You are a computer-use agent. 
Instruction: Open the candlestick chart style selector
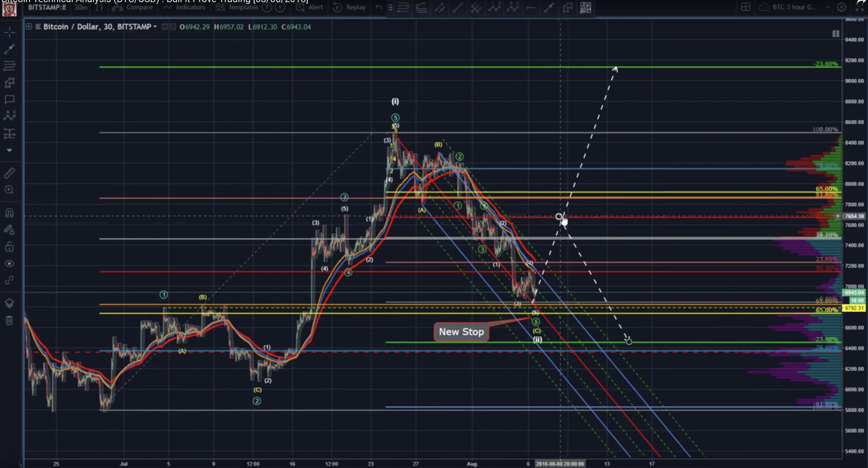click(99, 7)
